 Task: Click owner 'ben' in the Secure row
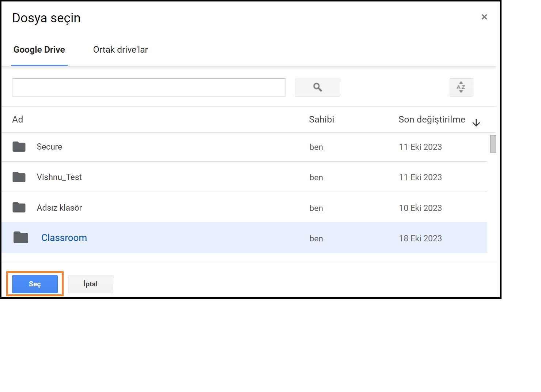(x=316, y=147)
